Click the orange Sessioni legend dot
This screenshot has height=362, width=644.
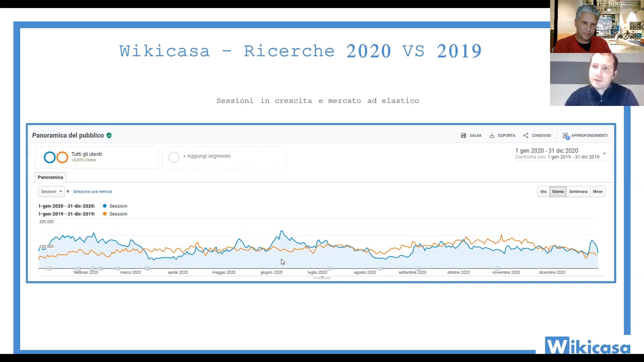coord(105,214)
